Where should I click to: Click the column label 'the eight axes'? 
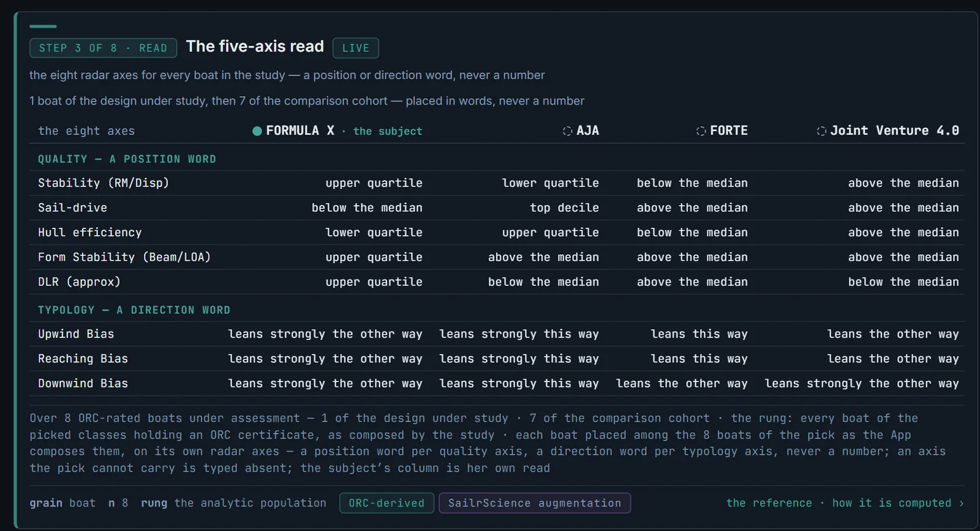pyautogui.click(x=86, y=131)
